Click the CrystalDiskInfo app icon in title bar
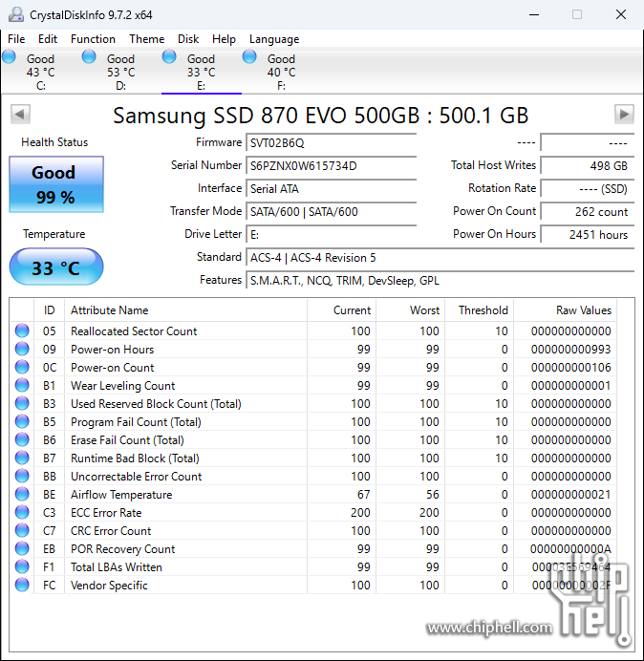Viewport: 644px width, 661px height. 14,14
